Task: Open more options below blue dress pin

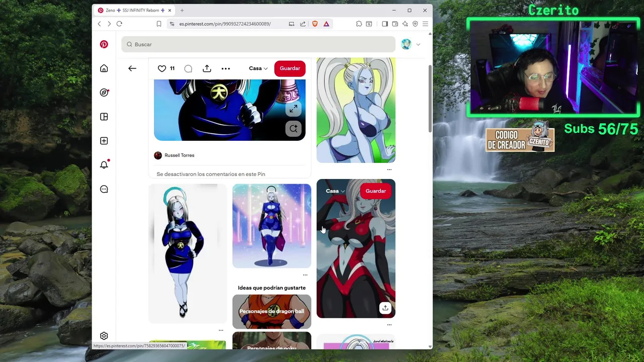Action: click(x=221, y=330)
